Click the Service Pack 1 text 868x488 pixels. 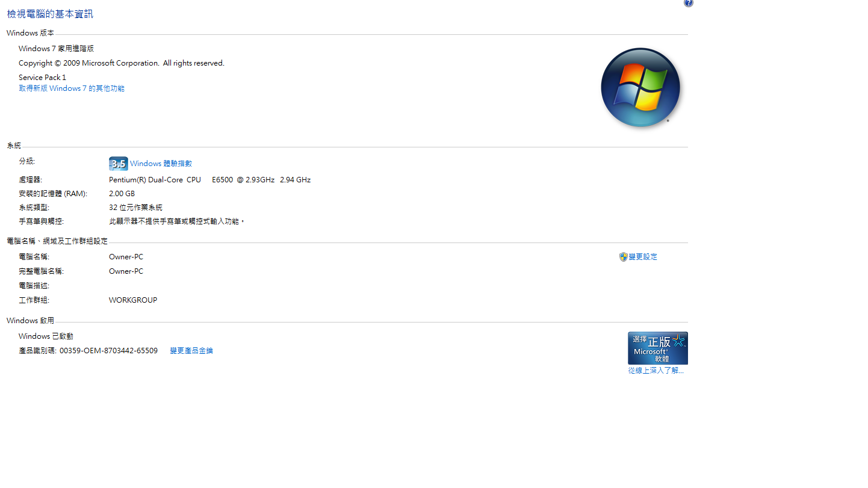42,78
